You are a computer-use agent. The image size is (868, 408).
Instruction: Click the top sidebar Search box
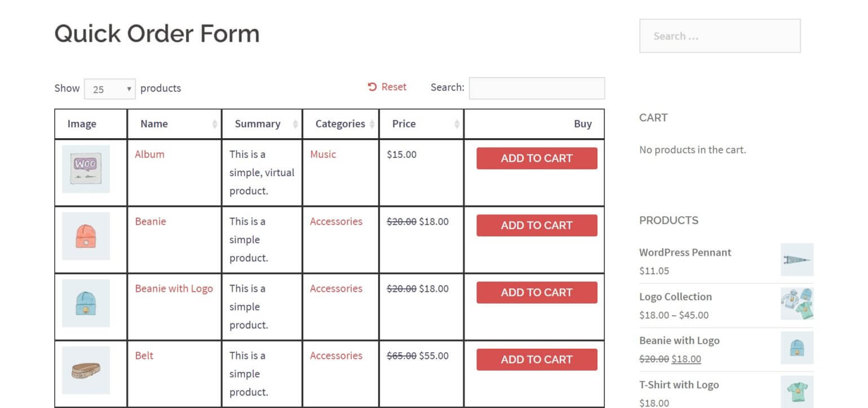(720, 36)
